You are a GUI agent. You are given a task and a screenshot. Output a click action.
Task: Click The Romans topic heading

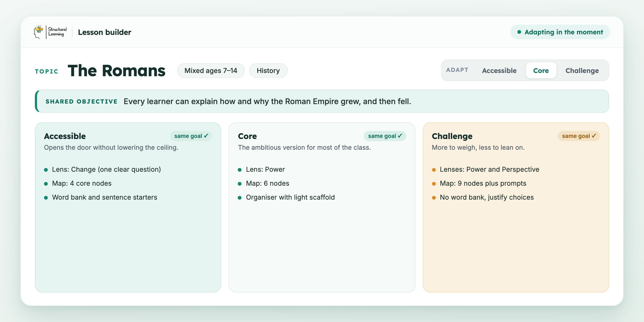tap(116, 71)
